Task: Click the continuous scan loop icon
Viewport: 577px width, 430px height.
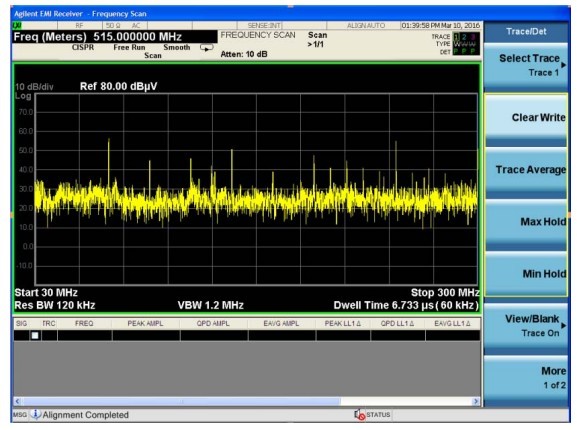Action: pyautogui.click(x=206, y=48)
